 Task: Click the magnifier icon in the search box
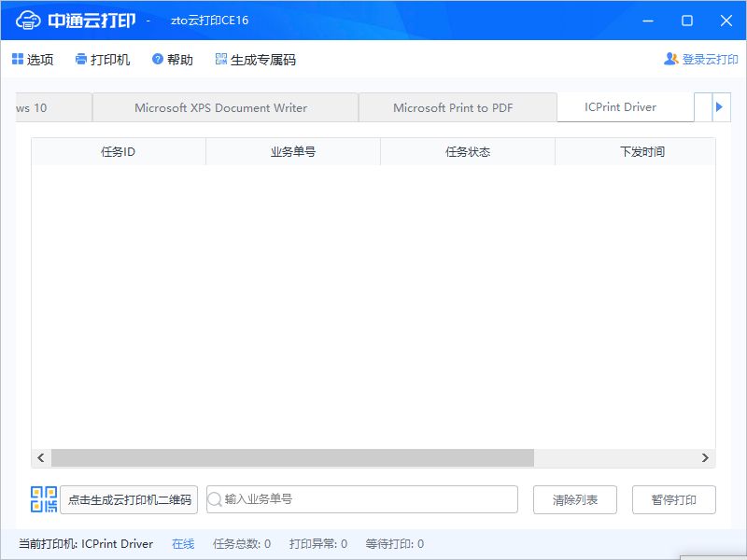(x=217, y=499)
